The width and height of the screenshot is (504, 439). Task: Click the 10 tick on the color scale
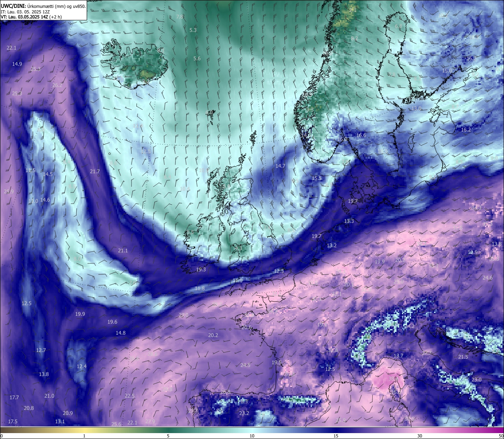tap(252, 436)
